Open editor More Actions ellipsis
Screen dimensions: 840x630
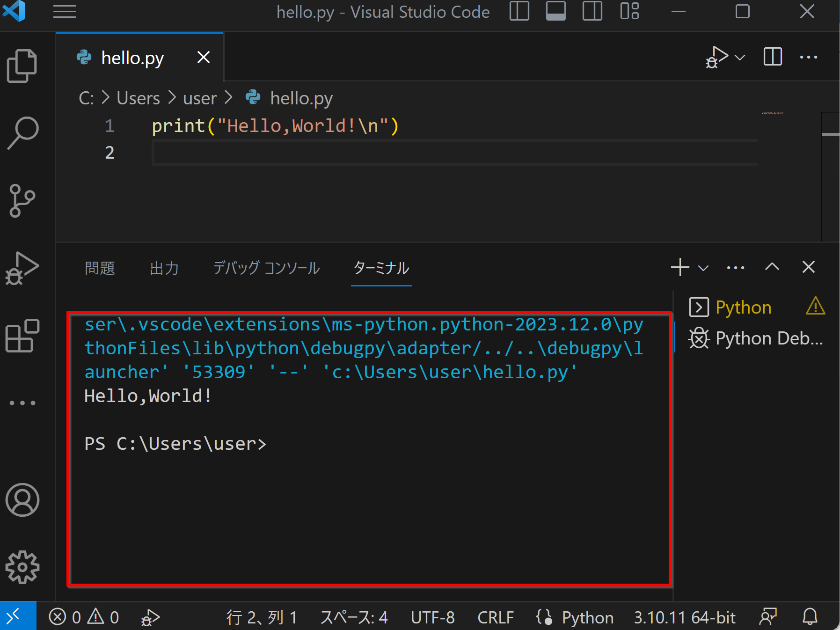click(809, 57)
